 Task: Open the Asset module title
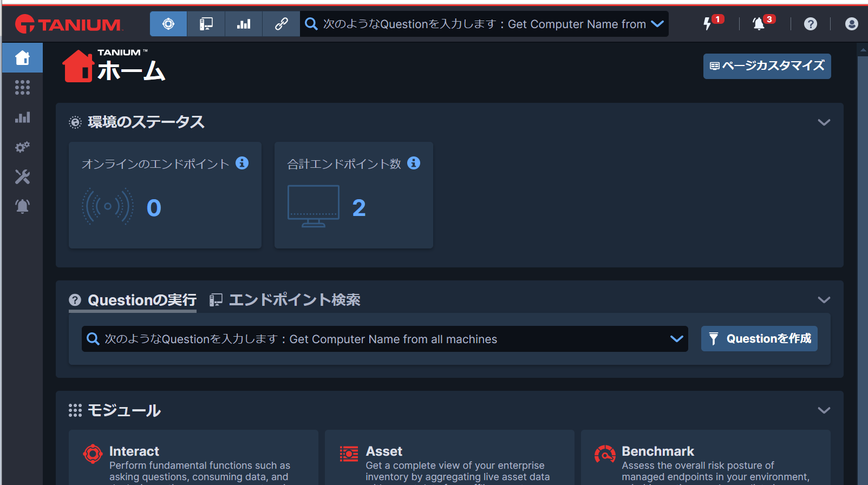tap(384, 451)
